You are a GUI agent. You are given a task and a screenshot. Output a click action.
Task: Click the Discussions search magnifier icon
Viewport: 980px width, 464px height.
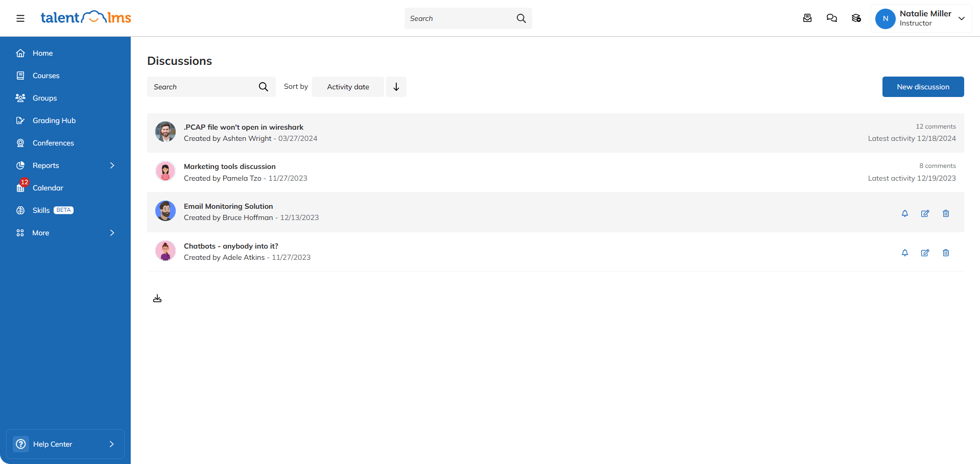264,87
